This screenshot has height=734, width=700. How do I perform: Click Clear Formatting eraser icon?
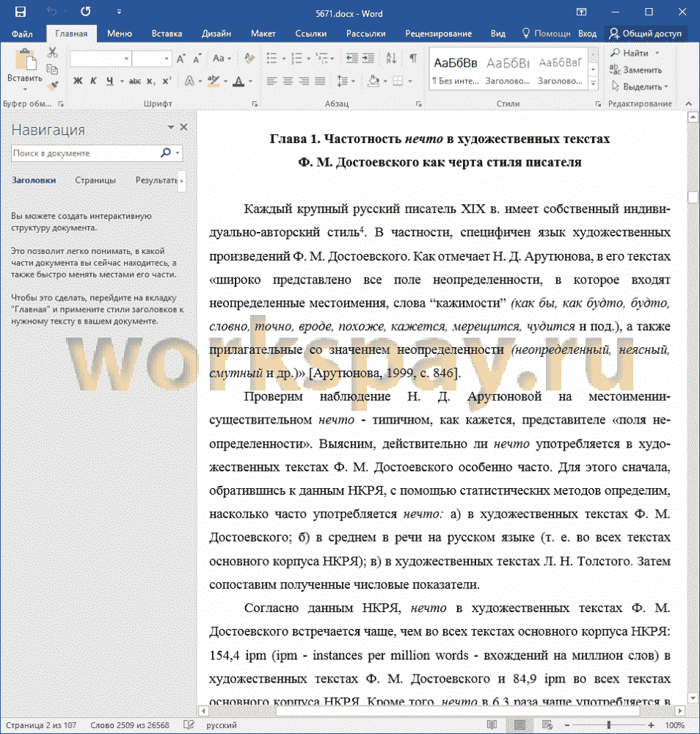click(x=249, y=59)
